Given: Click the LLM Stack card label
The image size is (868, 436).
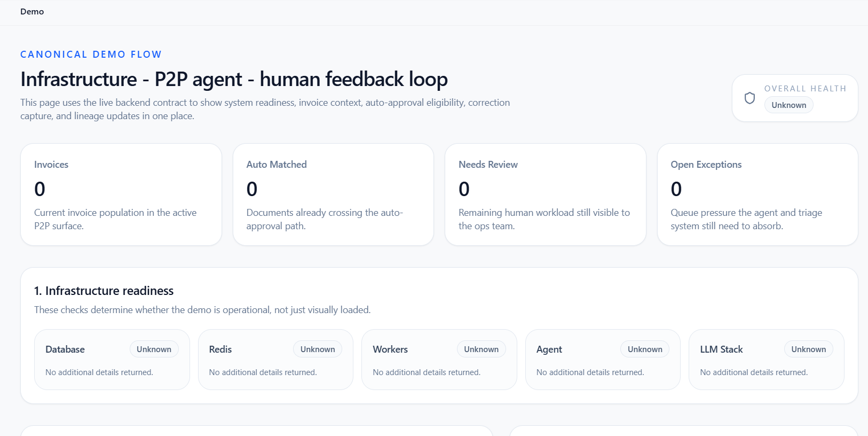Looking at the screenshot, I should click(721, 349).
